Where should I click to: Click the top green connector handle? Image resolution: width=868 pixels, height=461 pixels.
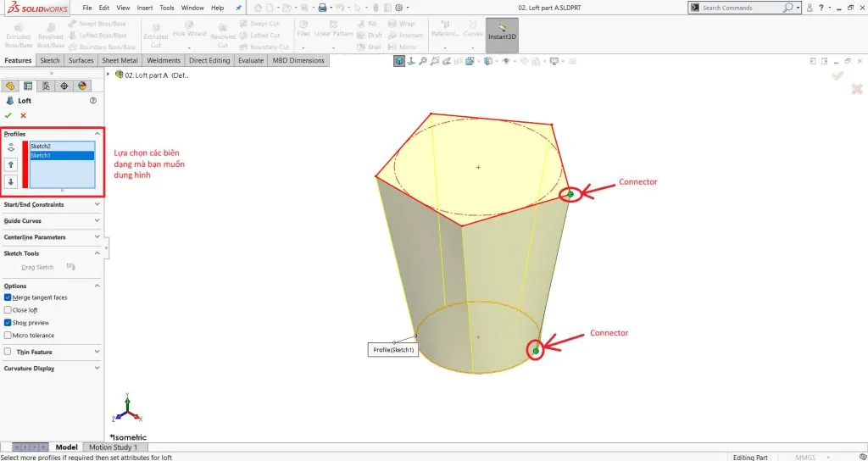point(570,194)
